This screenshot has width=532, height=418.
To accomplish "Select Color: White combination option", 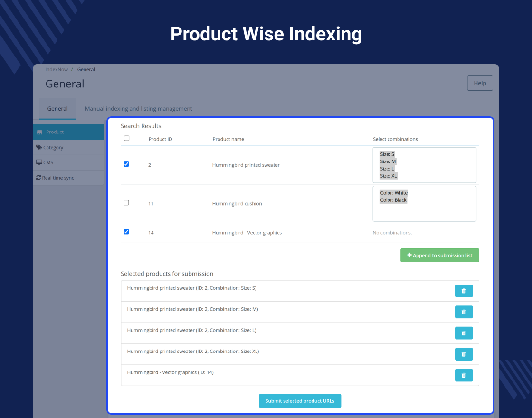I will (394, 193).
